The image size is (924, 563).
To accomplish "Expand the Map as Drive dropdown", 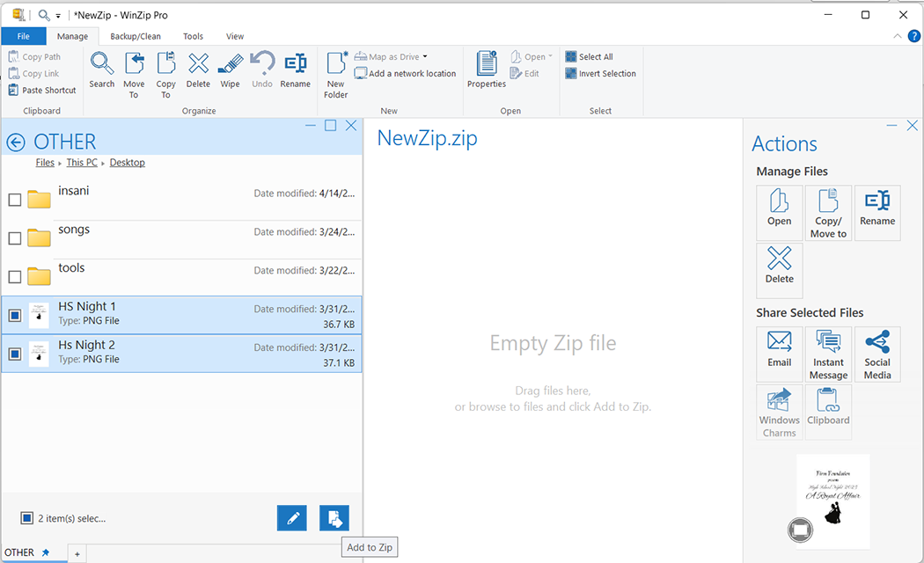I will (x=425, y=57).
